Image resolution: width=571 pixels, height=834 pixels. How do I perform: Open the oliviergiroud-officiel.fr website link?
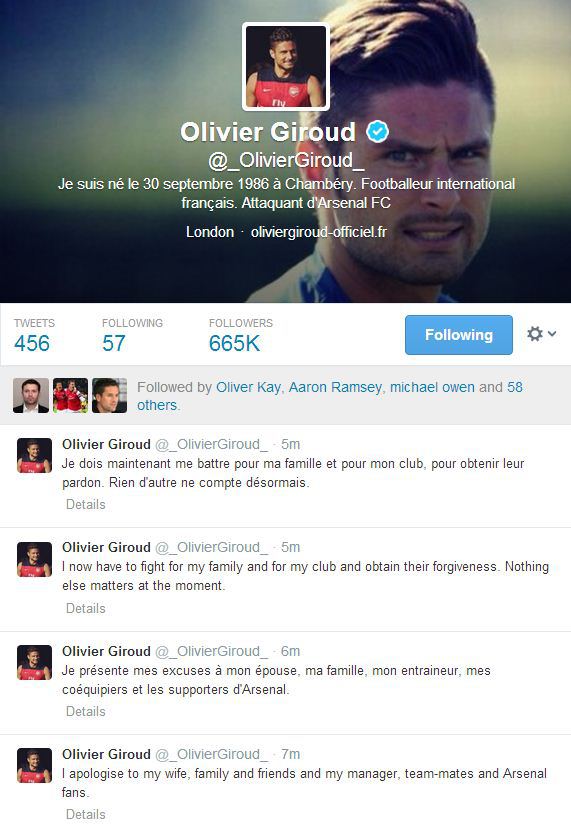[318, 232]
